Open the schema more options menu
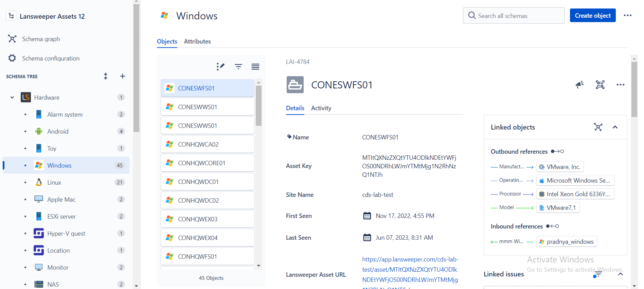The width and height of the screenshot is (644, 289). [628, 15]
